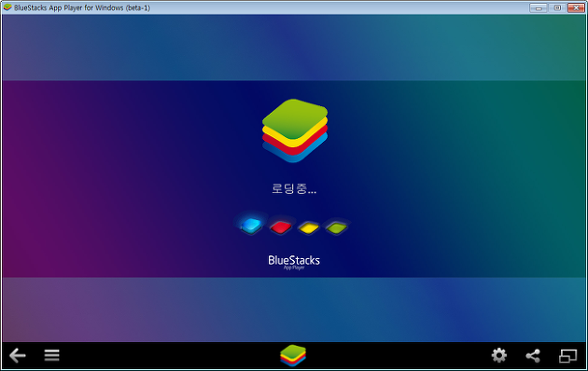Open the hamburger menu icon
The width and height of the screenshot is (588, 371).
51,355
